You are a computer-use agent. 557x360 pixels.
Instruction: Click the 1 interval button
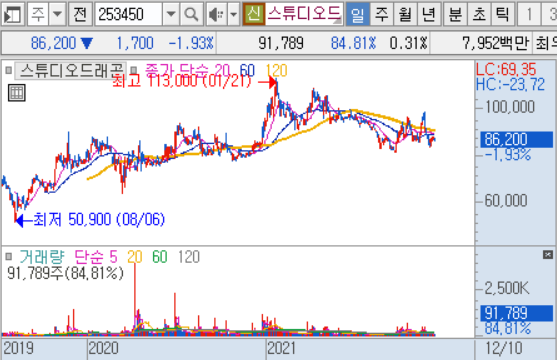529,14
